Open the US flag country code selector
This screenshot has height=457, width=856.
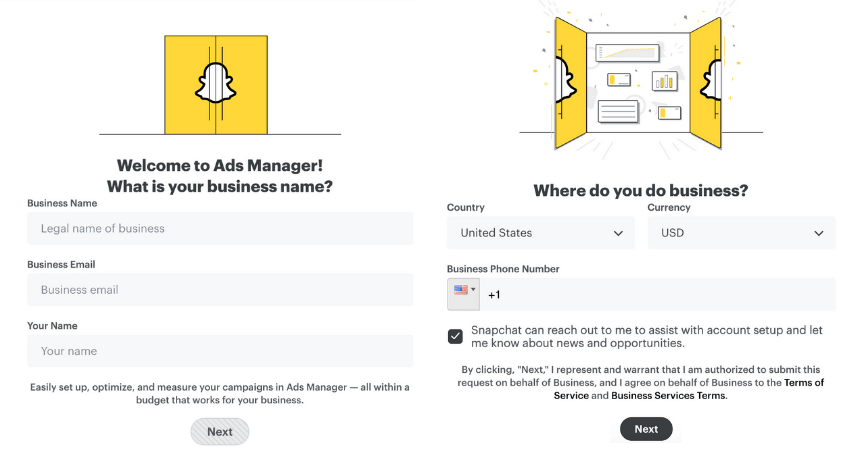[x=463, y=294]
